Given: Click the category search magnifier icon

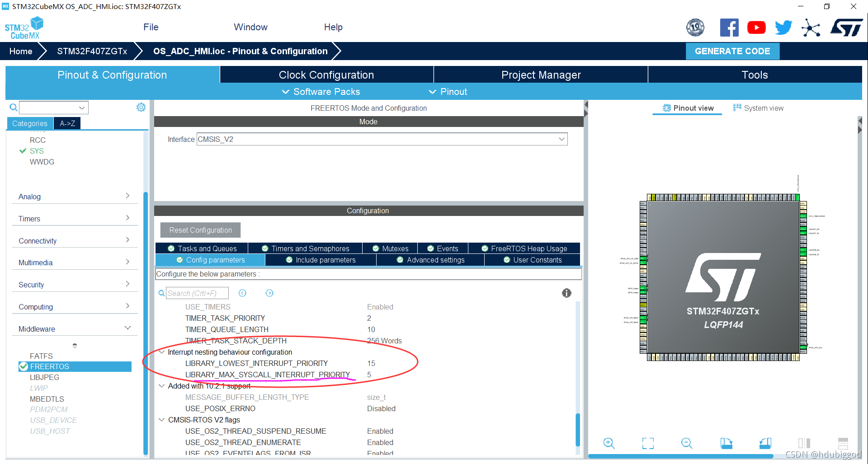Looking at the screenshot, I should [14, 108].
